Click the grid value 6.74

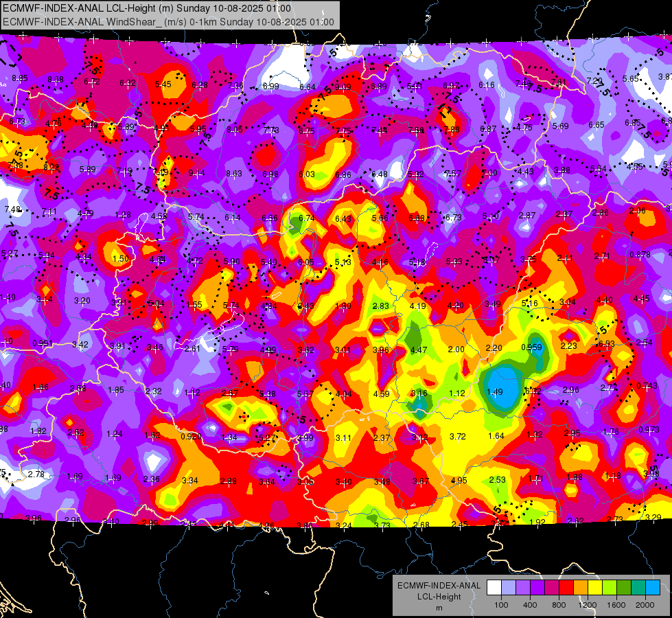click(306, 218)
